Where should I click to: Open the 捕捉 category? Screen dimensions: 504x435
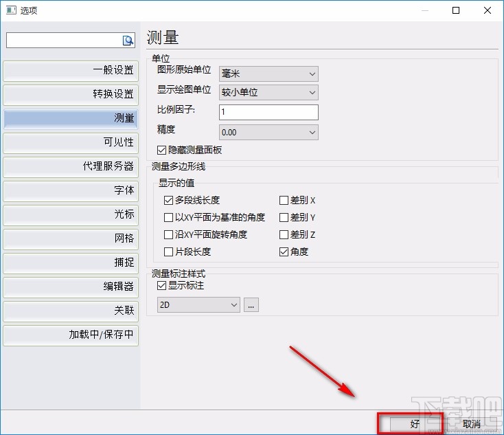tap(71, 263)
